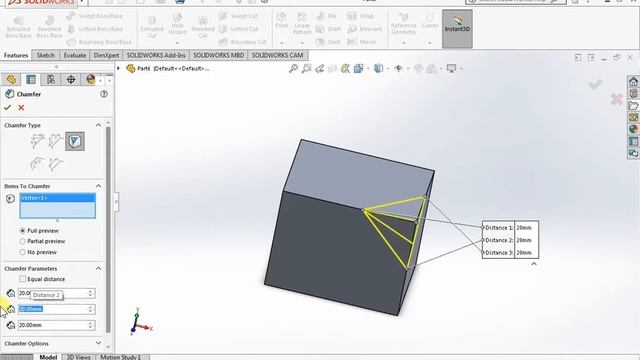The height and width of the screenshot is (360, 640).
Task: Select the Revolved Boss/Base tool
Action: point(49,27)
